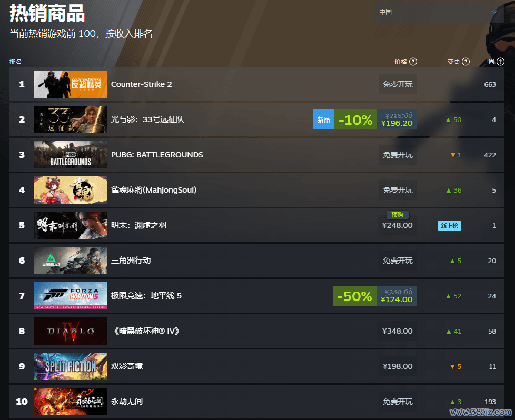Open the 永劫无间 thumbnail
The width and height of the screenshot is (515, 420).
click(x=71, y=402)
